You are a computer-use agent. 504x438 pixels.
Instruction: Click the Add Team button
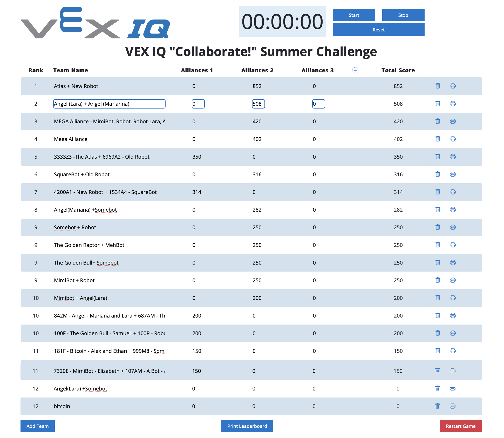[38, 426]
